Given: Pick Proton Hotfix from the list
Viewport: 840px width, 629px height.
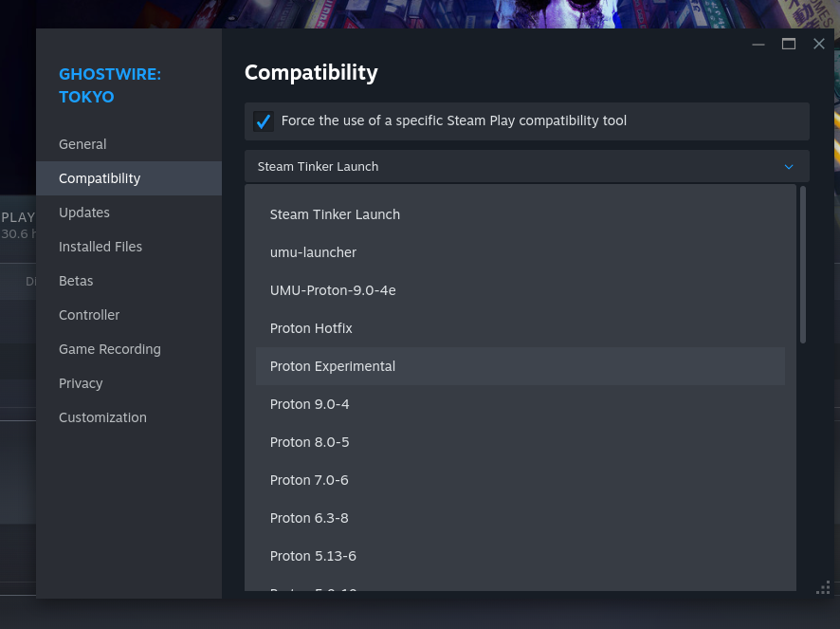Looking at the screenshot, I should (x=520, y=328).
